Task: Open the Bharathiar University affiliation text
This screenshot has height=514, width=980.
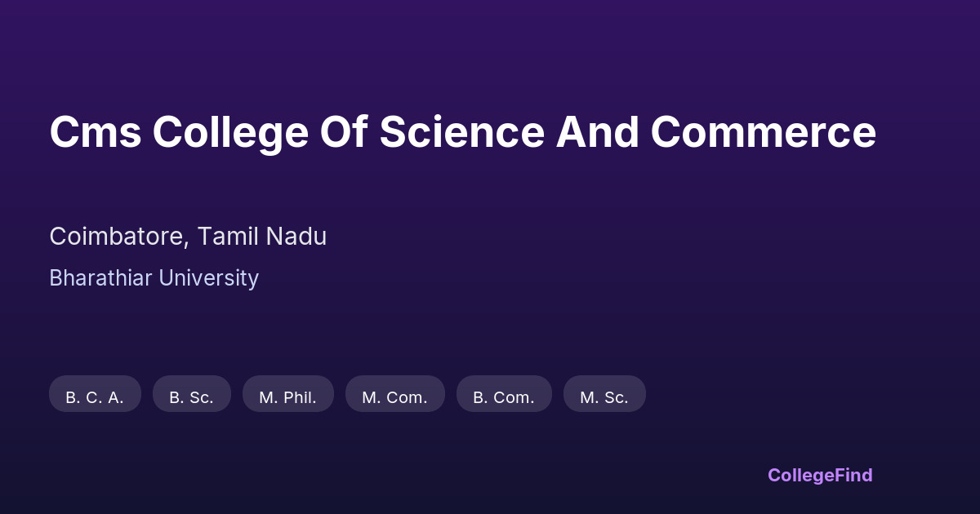Action: click(x=154, y=278)
